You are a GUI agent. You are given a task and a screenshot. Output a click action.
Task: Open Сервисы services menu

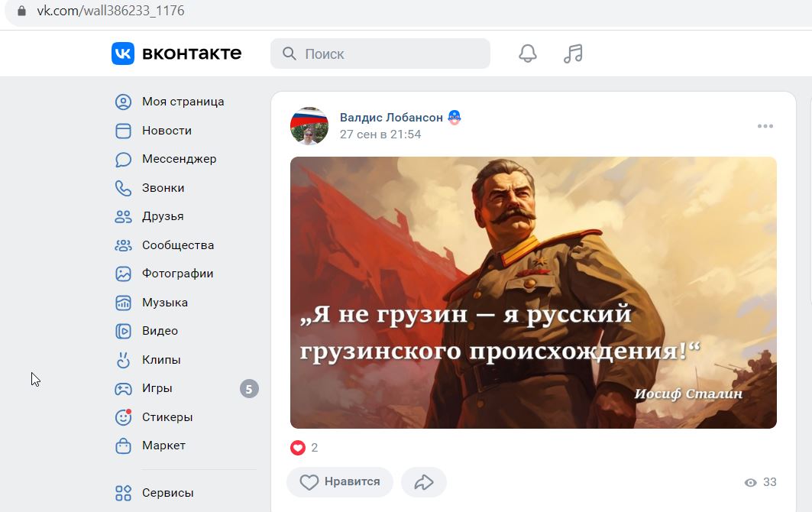pos(154,493)
